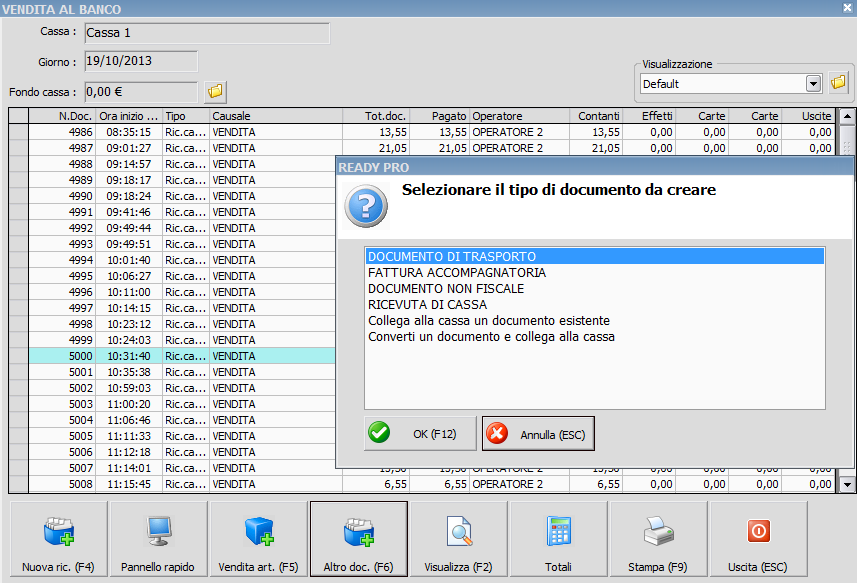Click scrollbar down arrow of table

847,484
